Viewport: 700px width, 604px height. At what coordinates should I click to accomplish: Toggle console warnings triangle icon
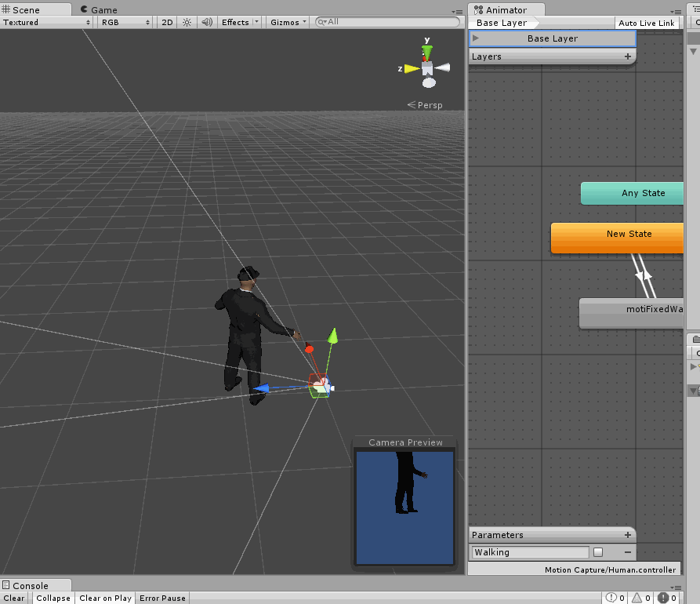(x=641, y=598)
